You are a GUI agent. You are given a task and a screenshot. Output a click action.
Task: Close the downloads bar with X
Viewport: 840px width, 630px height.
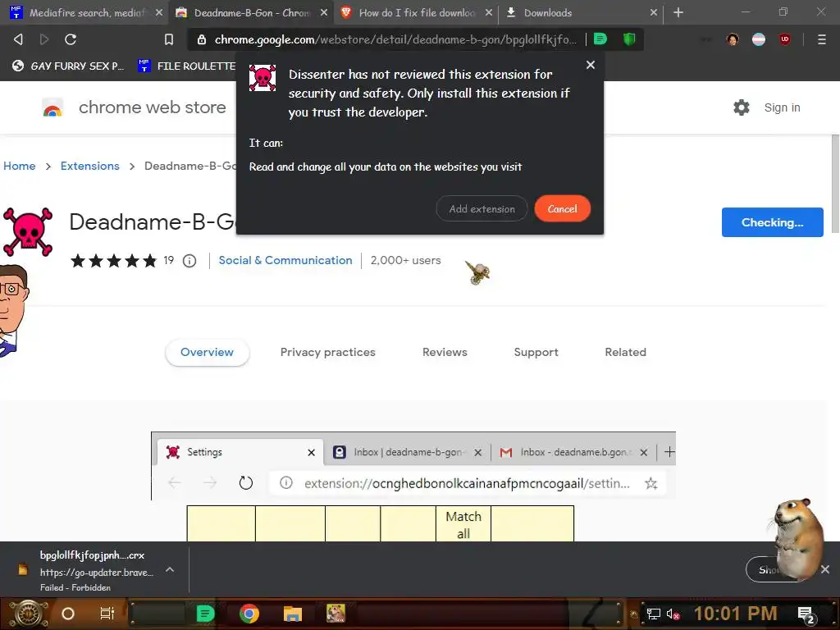(x=825, y=569)
